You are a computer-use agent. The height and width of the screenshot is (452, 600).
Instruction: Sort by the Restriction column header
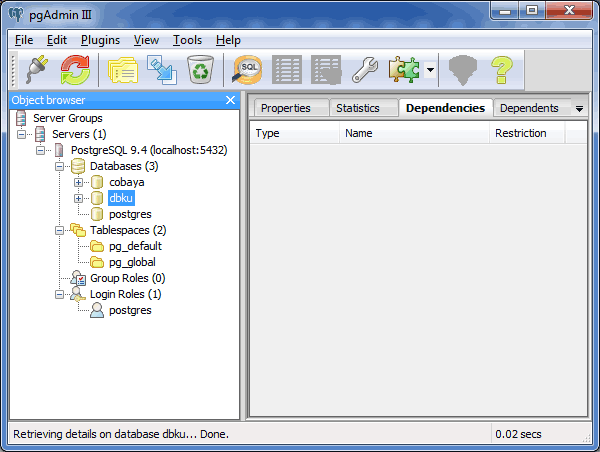pos(527,133)
